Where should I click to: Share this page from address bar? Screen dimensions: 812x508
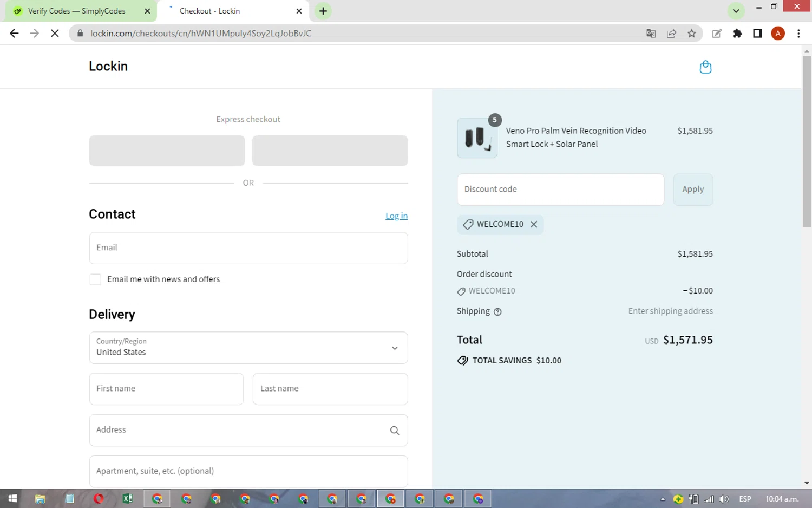(x=671, y=34)
